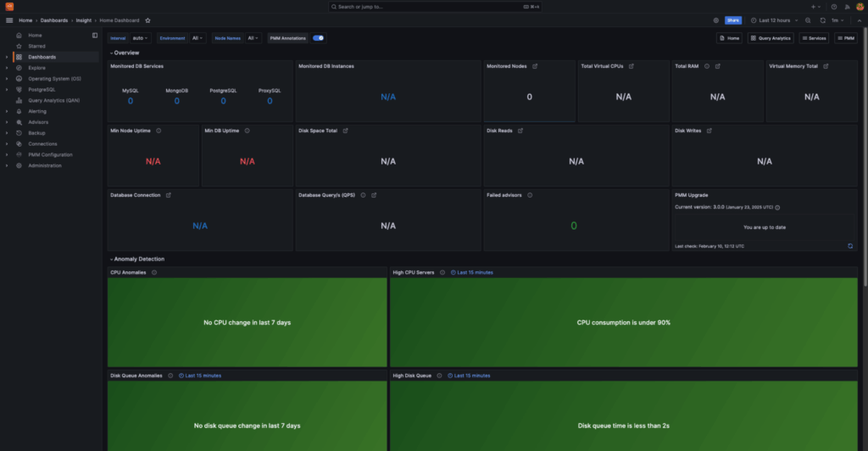This screenshot has width=868, height=451.
Task: Click the Query Analytics button at top right
Action: tap(771, 38)
